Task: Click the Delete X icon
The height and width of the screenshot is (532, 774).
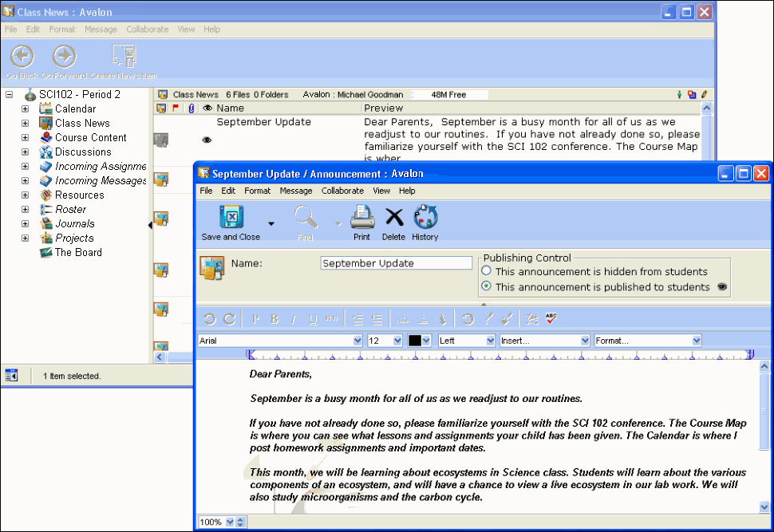Action: click(x=393, y=218)
